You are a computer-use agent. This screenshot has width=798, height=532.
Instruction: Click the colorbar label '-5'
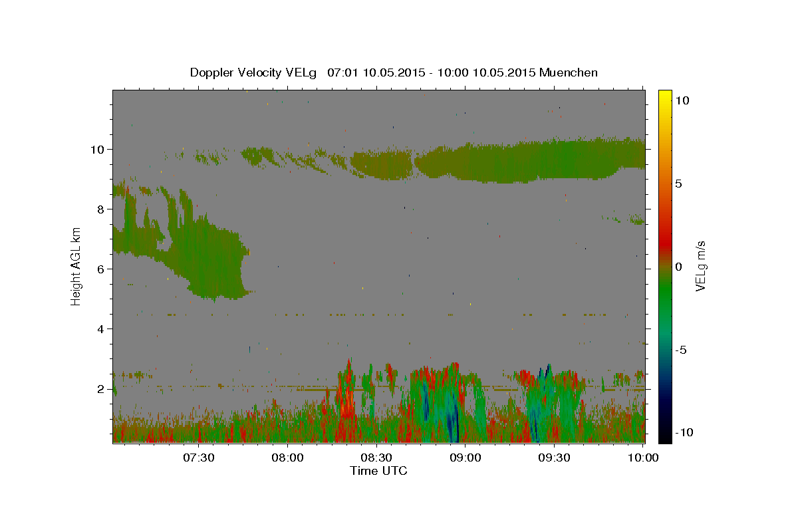coord(681,350)
